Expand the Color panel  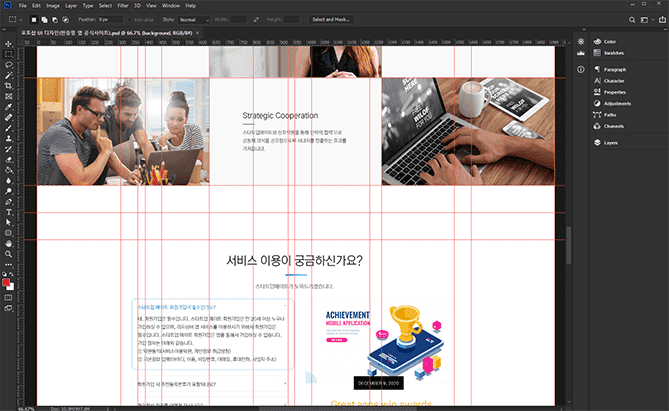coord(605,41)
